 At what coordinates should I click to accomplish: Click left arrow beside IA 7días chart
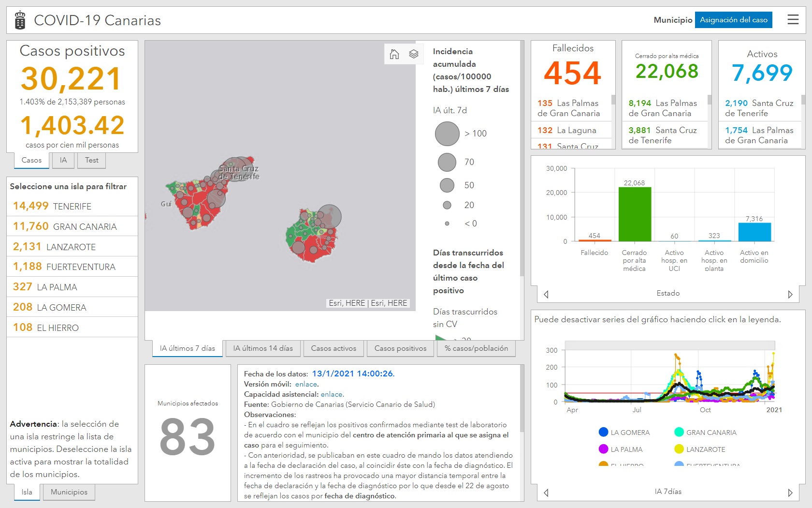[x=546, y=493]
